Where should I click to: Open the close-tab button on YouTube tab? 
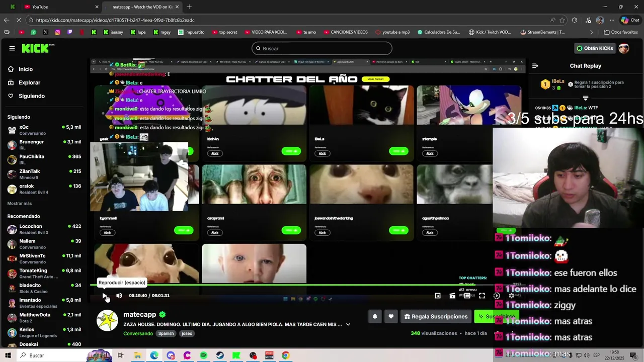(x=97, y=7)
